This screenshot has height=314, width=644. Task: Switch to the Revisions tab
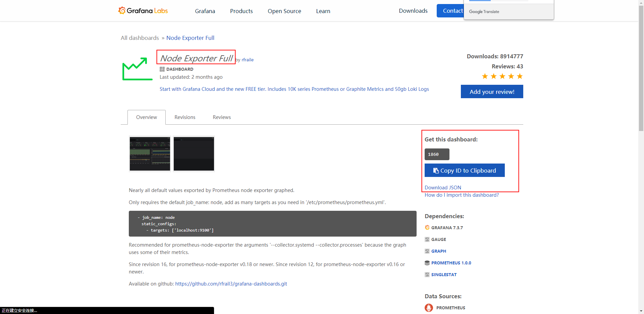(x=185, y=117)
